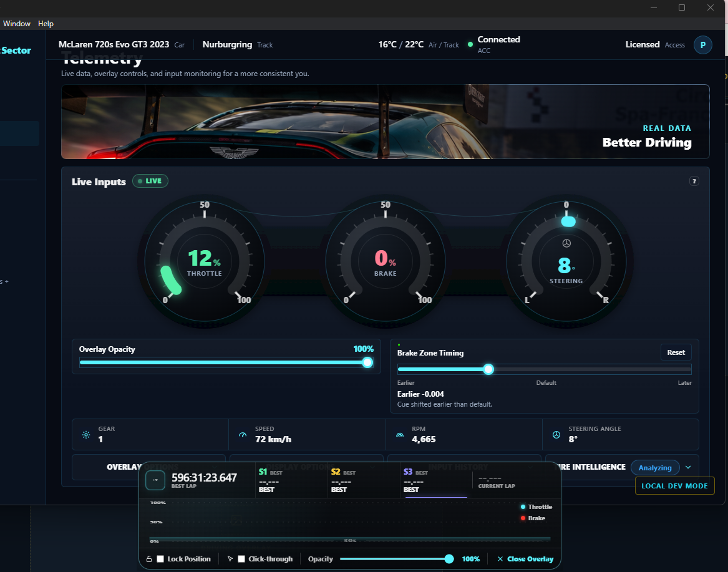The image size is (728, 572).
Task: Click the cursor icon beside Click-through
Action: coord(230,559)
